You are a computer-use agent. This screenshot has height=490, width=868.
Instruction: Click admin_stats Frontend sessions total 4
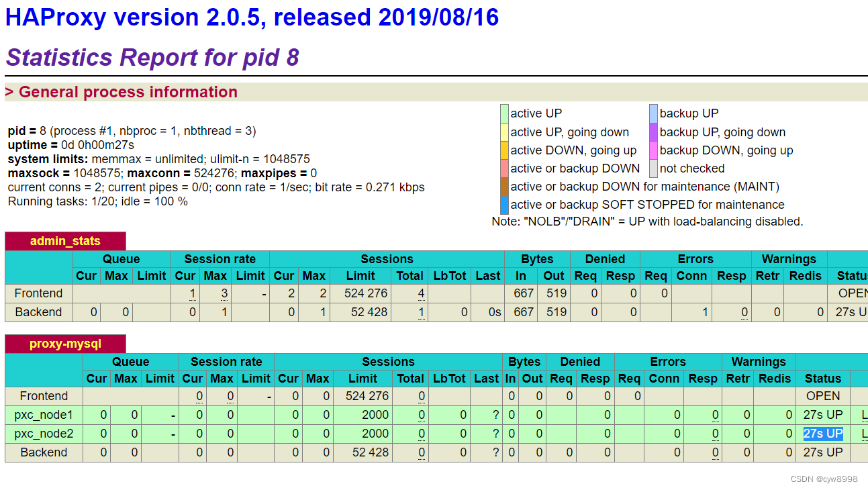click(421, 293)
